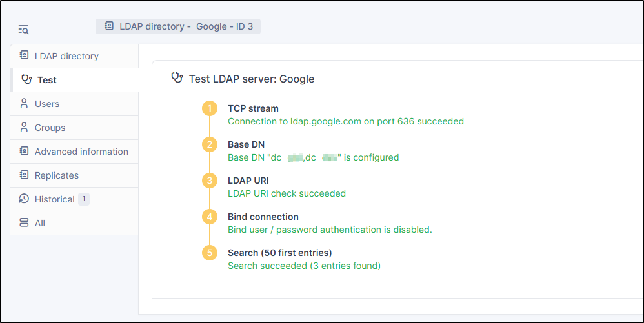This screenshot has height=323, width=644.
Task: Switch to the Advanced information tab
Action: pos(81,152)
